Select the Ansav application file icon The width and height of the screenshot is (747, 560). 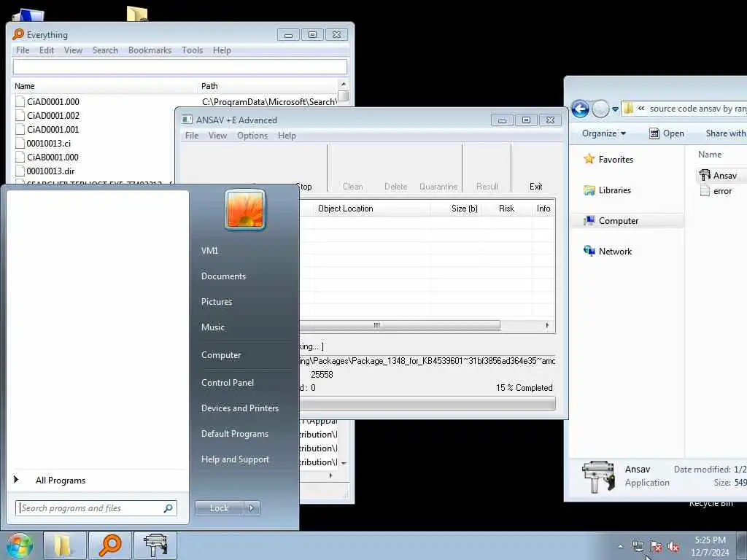(704, 175)
